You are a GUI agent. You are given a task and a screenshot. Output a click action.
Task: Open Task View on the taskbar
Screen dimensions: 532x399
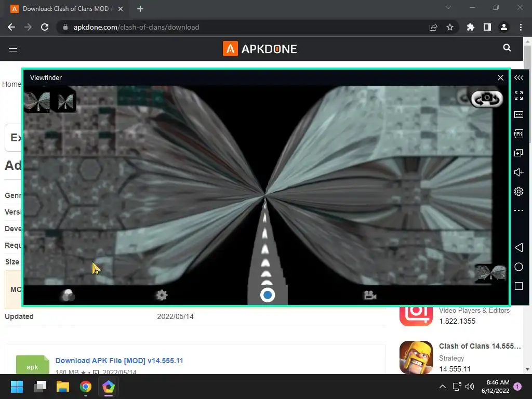tap(40, 387)
